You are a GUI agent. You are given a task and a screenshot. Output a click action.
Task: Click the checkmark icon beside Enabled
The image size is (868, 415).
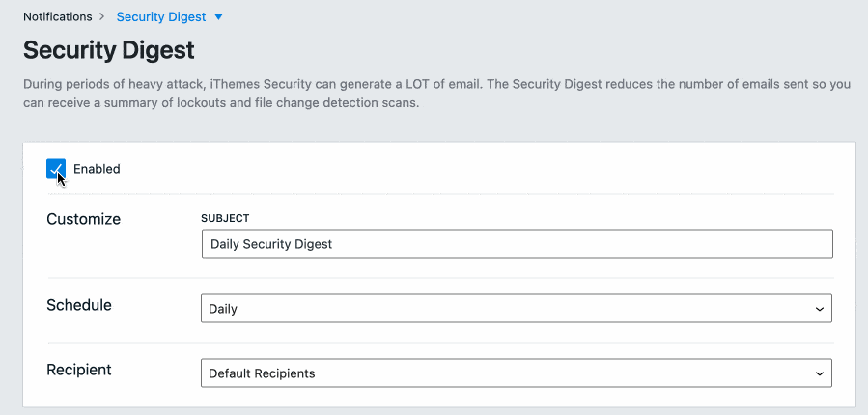click(56, 169)
